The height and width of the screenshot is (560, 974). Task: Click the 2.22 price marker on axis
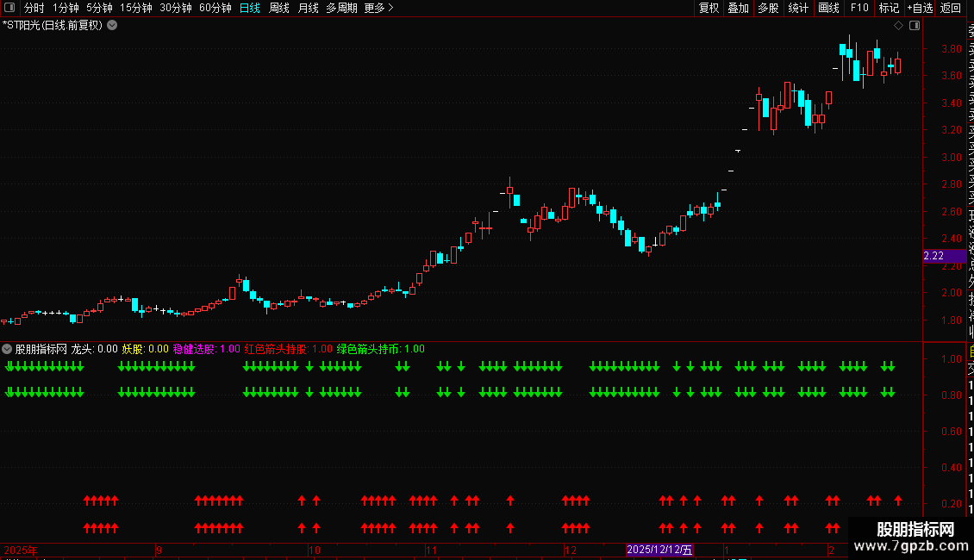944,256
